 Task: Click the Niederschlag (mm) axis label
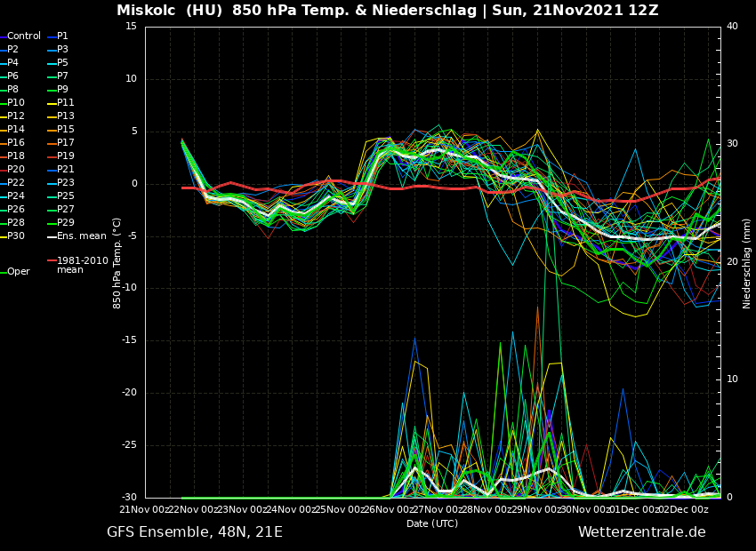coord(747,263)
